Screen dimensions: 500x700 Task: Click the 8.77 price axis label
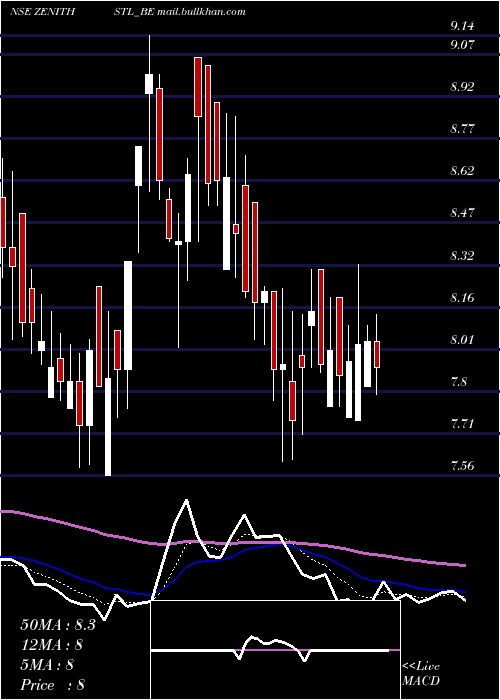(462, 129)
